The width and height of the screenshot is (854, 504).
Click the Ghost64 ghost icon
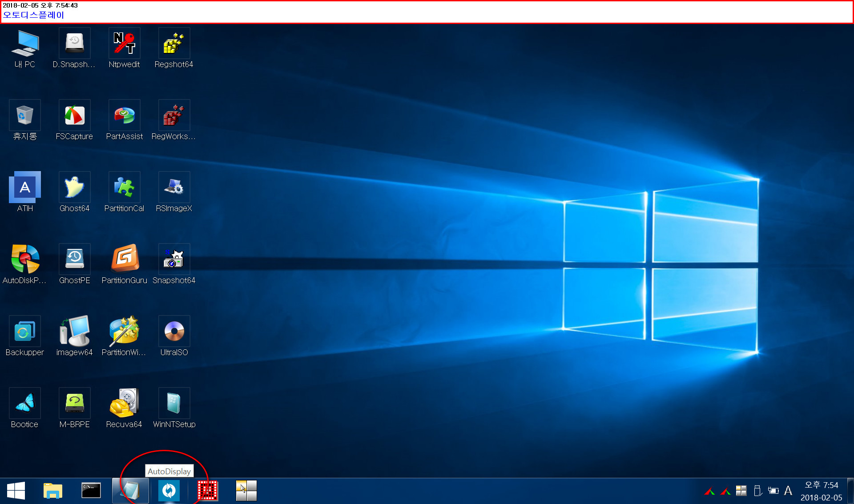click(x=74, y=192)
